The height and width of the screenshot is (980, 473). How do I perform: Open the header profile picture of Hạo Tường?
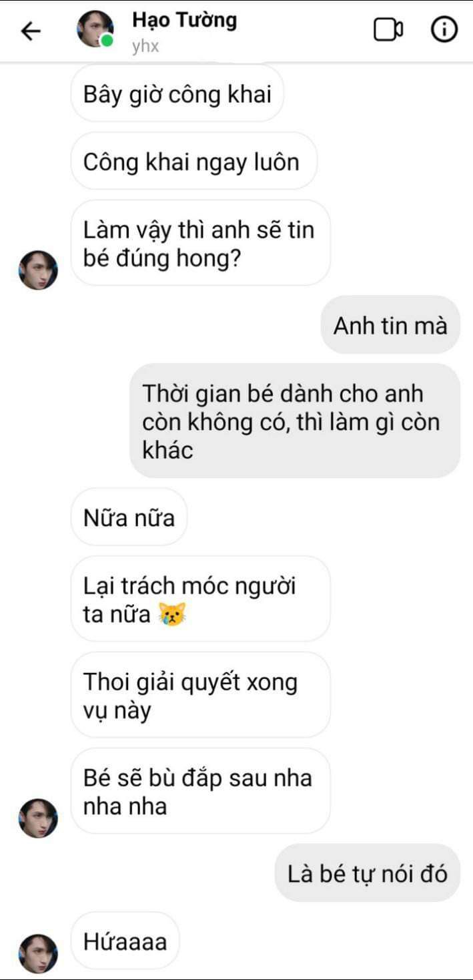95,29
